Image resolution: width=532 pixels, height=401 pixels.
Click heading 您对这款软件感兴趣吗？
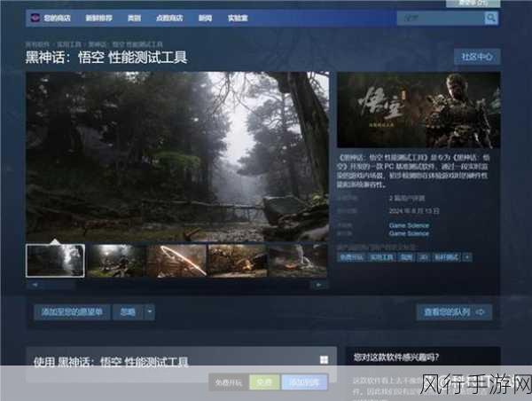pyautogui.click(x=396, y=358)
